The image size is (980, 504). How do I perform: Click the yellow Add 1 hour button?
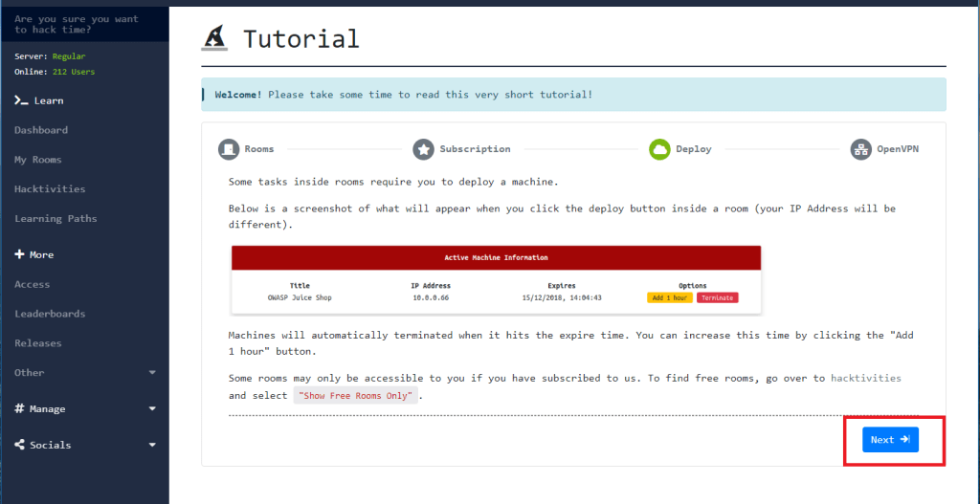pos(669,297)
